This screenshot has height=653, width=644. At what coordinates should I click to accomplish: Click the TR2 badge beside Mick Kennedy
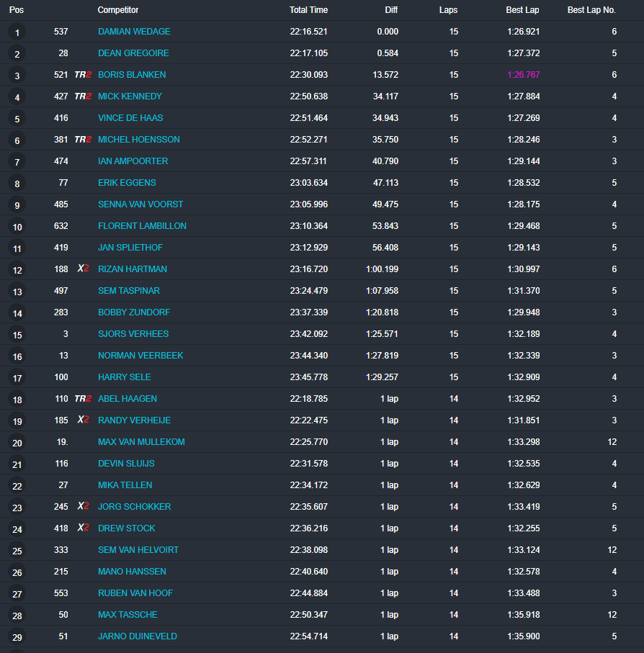click(83, 96)
